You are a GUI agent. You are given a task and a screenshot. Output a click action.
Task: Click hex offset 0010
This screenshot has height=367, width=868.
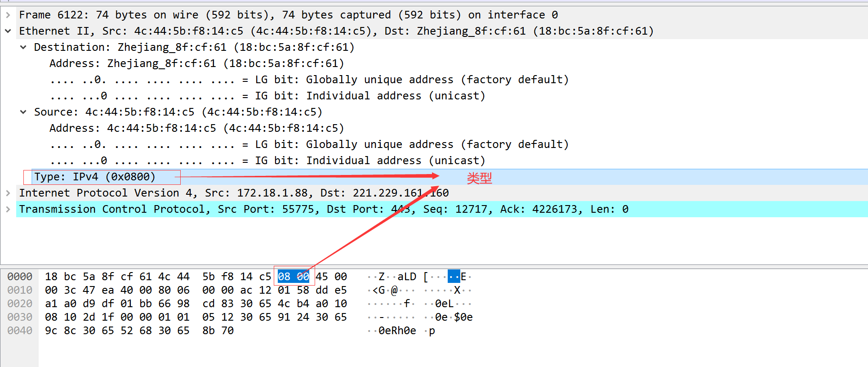click(x=20, y=290)
